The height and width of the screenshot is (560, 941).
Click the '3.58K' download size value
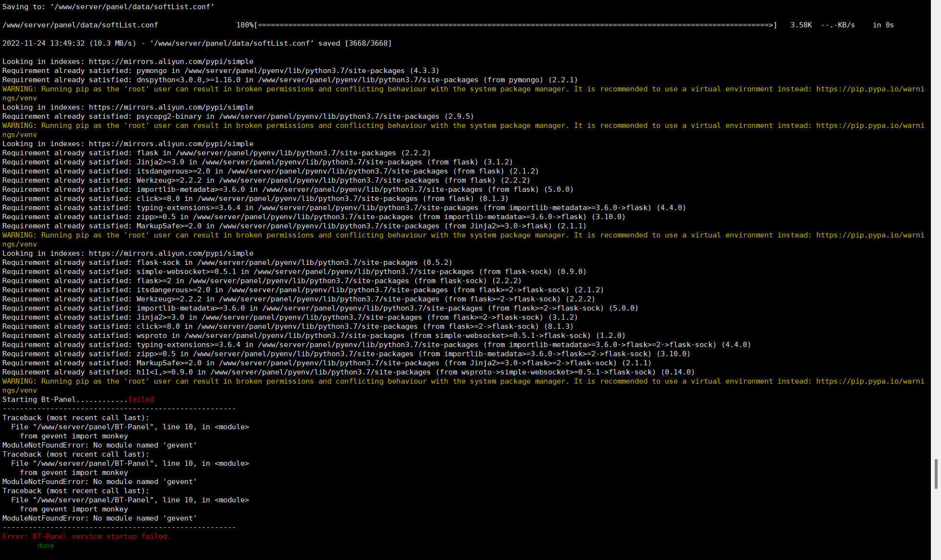click(x=801, y=25)
